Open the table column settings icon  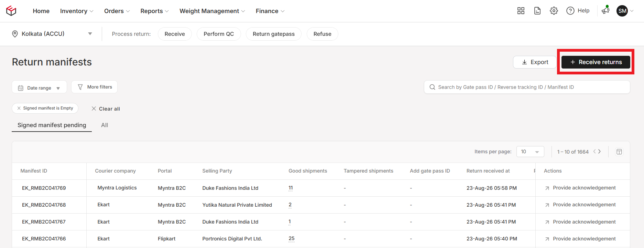click(x=619, y=152)
